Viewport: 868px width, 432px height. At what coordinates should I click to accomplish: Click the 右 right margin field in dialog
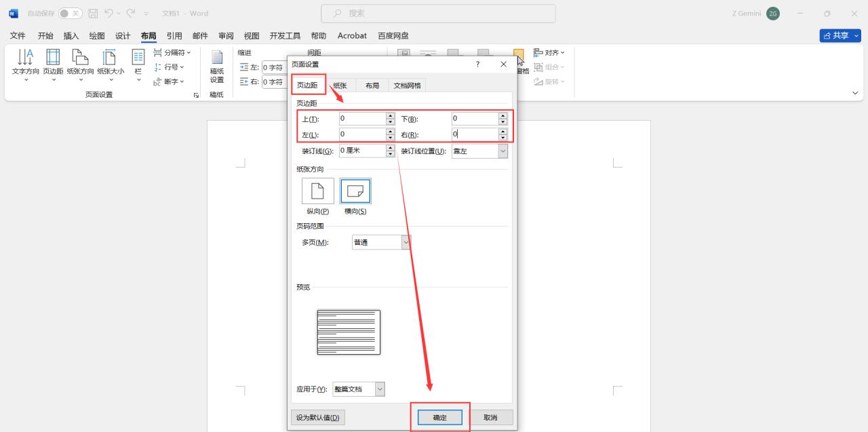tap(475, 134)
